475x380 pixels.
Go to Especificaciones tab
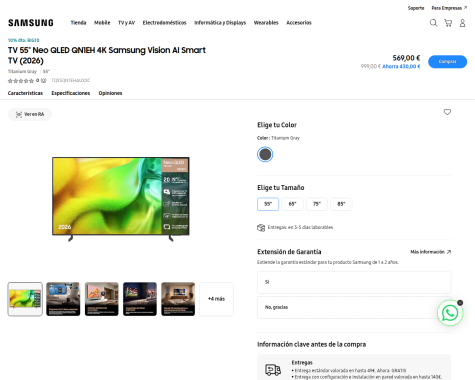(x=71, y=93)
